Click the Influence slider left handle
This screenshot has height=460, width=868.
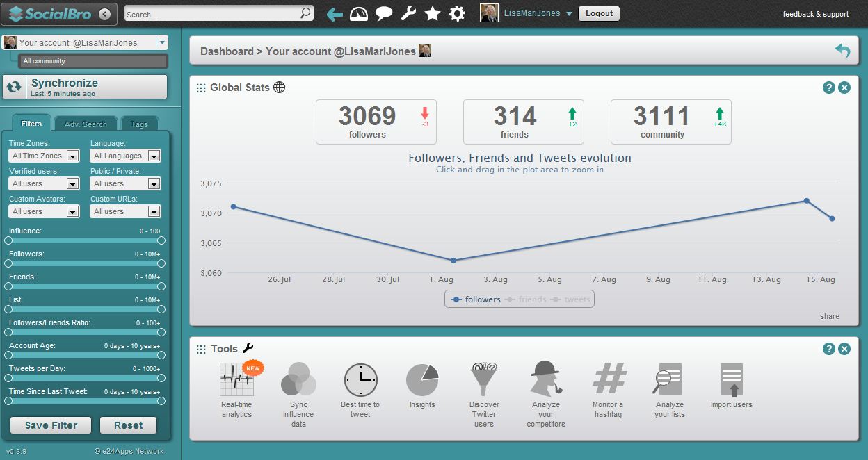(x=8, y=240)
